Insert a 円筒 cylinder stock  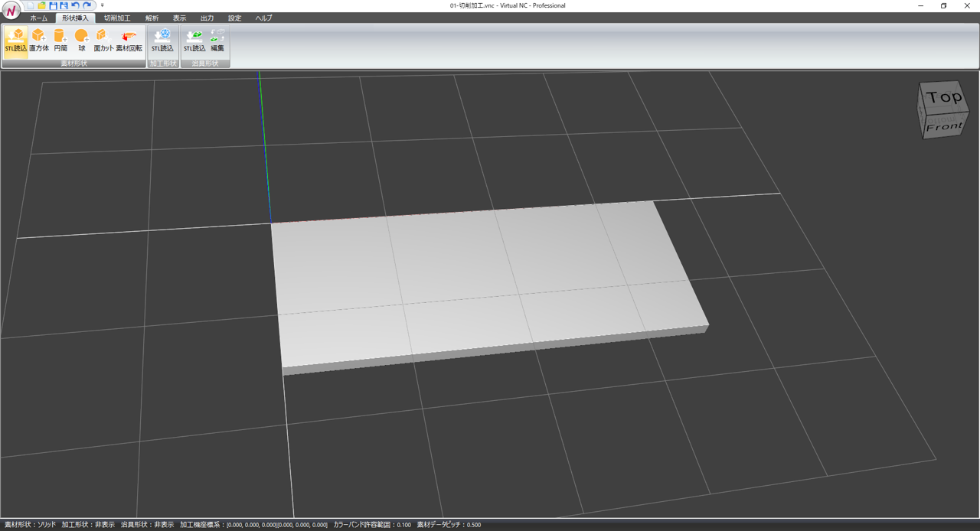(x=60, y=41)
